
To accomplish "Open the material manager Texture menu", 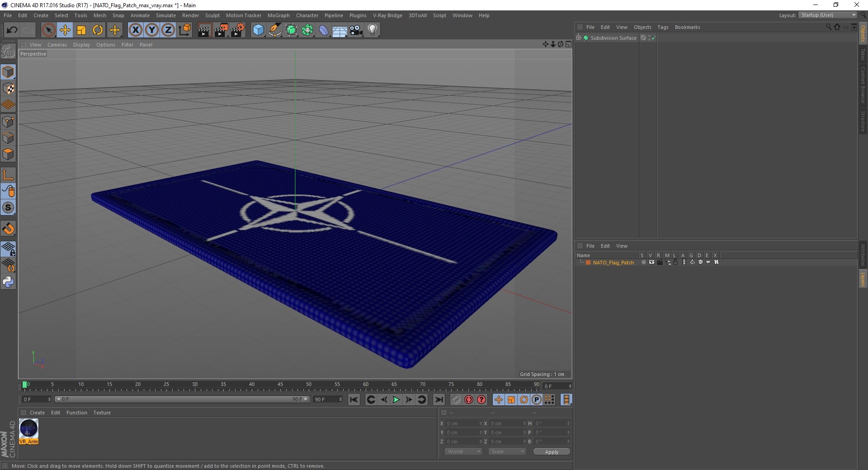I will (x=102, y=413).
